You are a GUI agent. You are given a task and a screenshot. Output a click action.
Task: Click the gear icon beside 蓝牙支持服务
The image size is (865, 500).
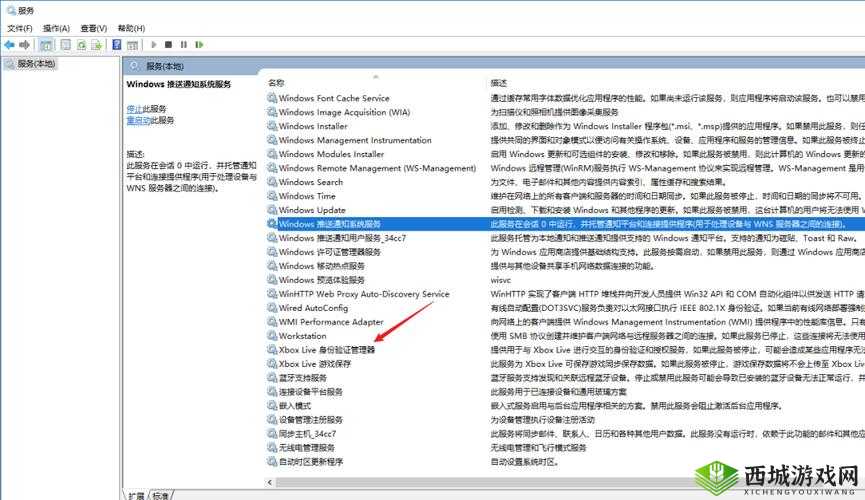point(272,377)
